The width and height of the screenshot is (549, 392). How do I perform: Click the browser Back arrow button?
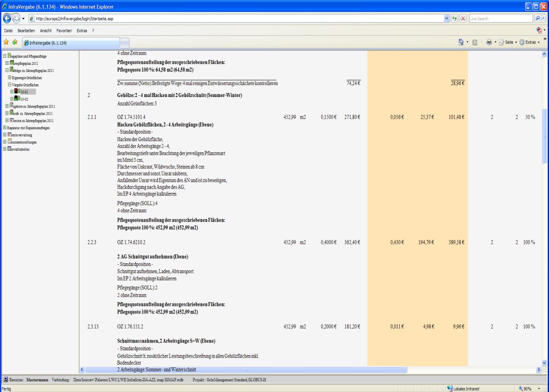coord(8,19)
